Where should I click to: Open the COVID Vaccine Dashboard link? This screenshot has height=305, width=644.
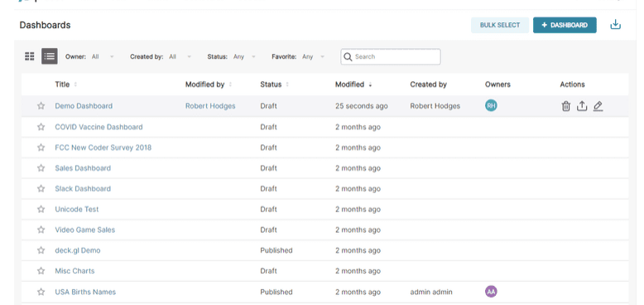(x=99, y=127)
